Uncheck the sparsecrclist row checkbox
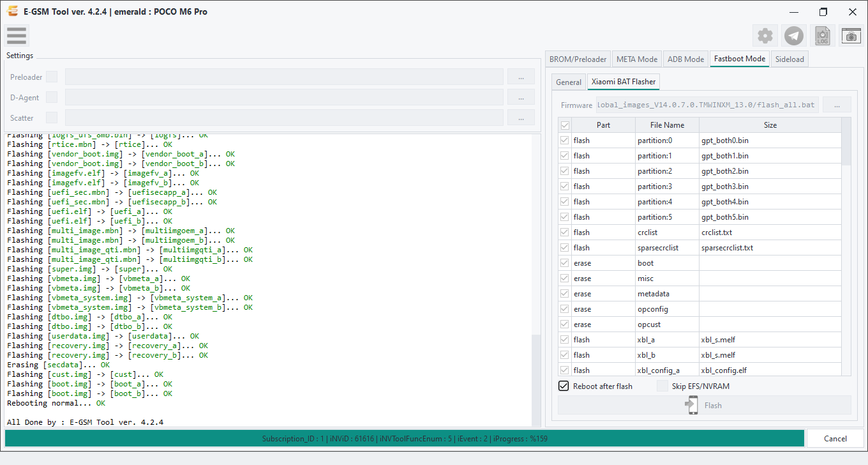The width and height of the screenshot is (868, 465). (565, 248)
